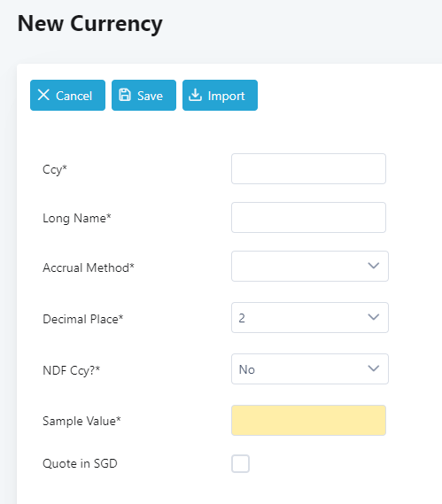Expand the Accrual Method dropdown chevron
442x504 pixels.
373,266
